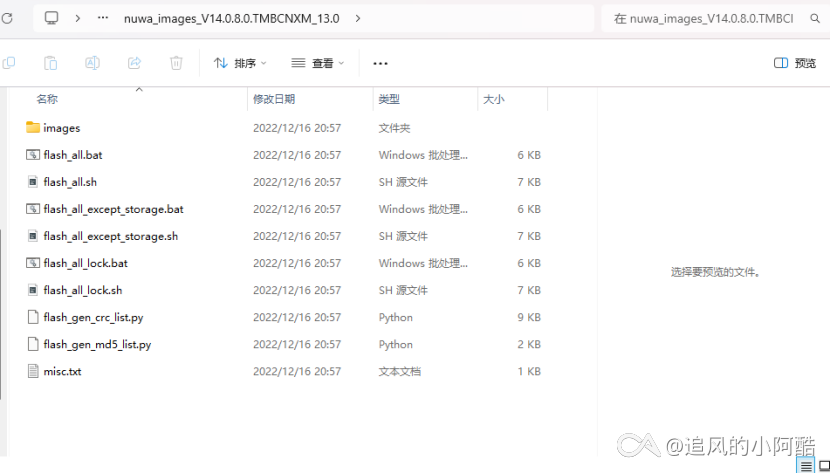Select the images folder

[x=61, y=128]
